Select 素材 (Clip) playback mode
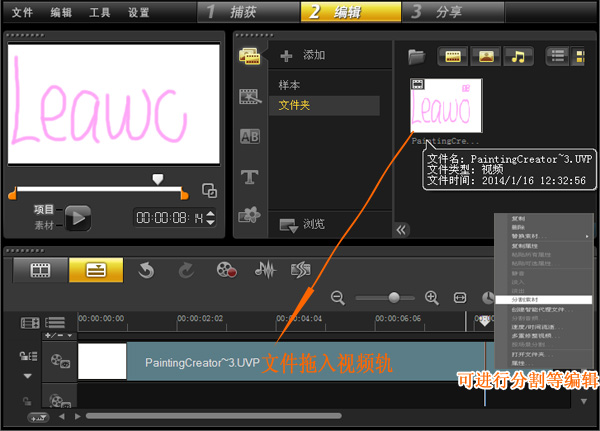The height and width of the screenshot is (431, 600). coord(44,225)
